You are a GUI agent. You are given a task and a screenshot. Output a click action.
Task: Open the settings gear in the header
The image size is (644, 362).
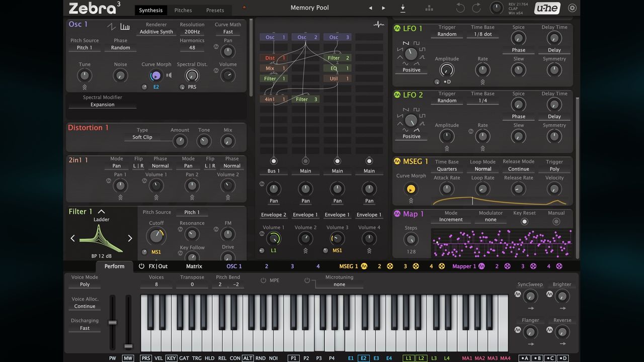click(572, 8)
